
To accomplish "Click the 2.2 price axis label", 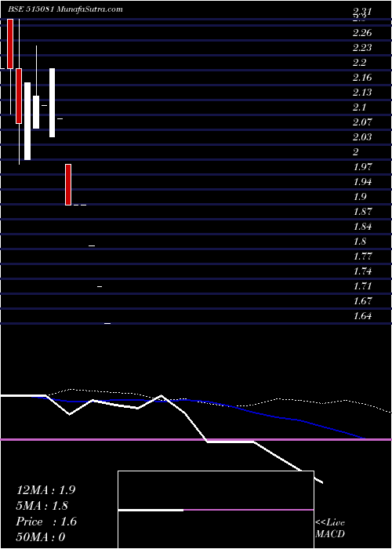I will (x=359, y=63).
